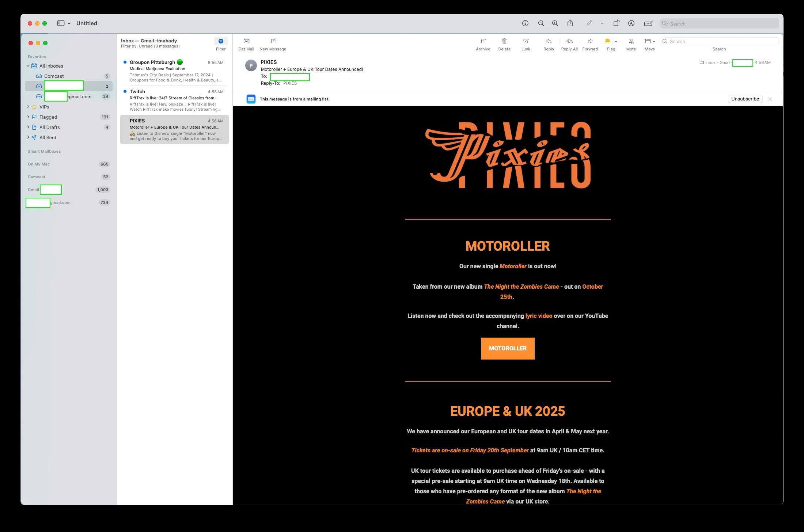Open the Move to mailbox menu
Screen dimensions: 804x532
click(650, 44)
